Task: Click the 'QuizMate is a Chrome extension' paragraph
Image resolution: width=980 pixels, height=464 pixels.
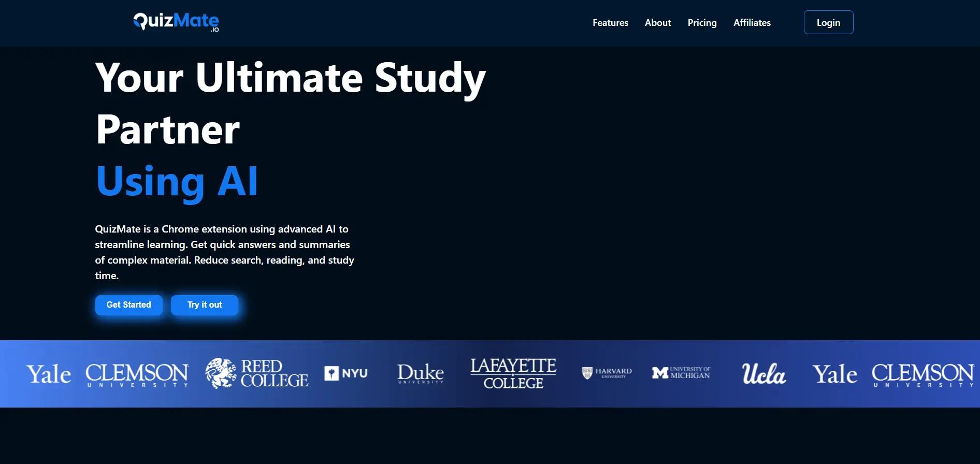Action: (224, 252)
